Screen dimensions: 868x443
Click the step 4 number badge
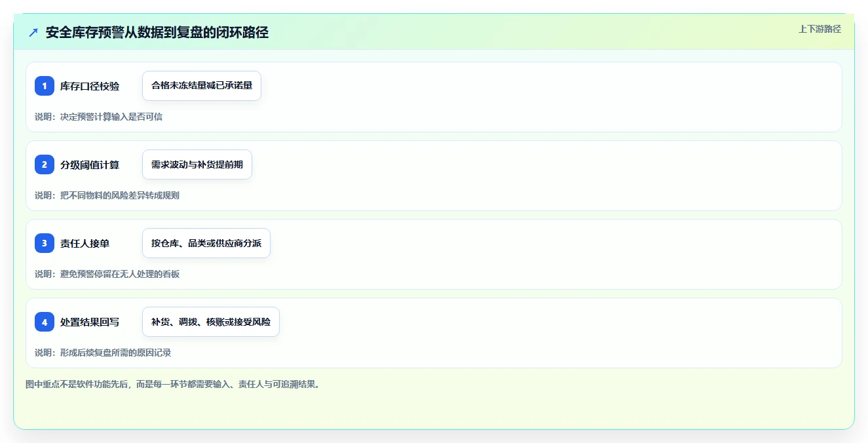[x=45, y=322]
